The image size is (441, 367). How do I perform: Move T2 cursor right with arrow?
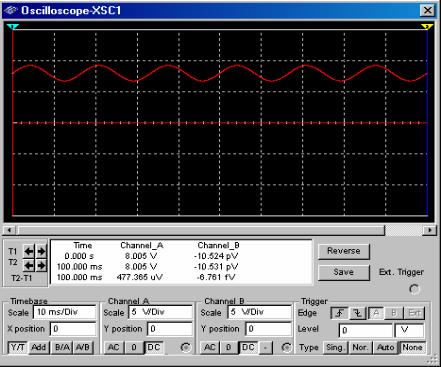pos(41,265)
